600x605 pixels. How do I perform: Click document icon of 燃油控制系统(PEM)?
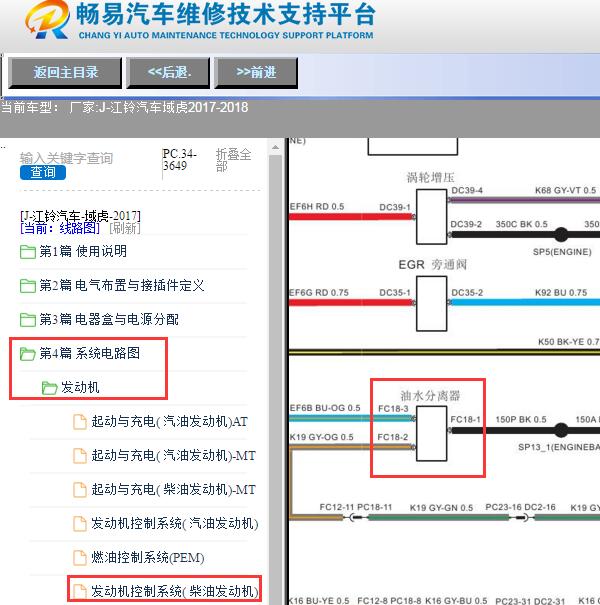click(80, 558)
